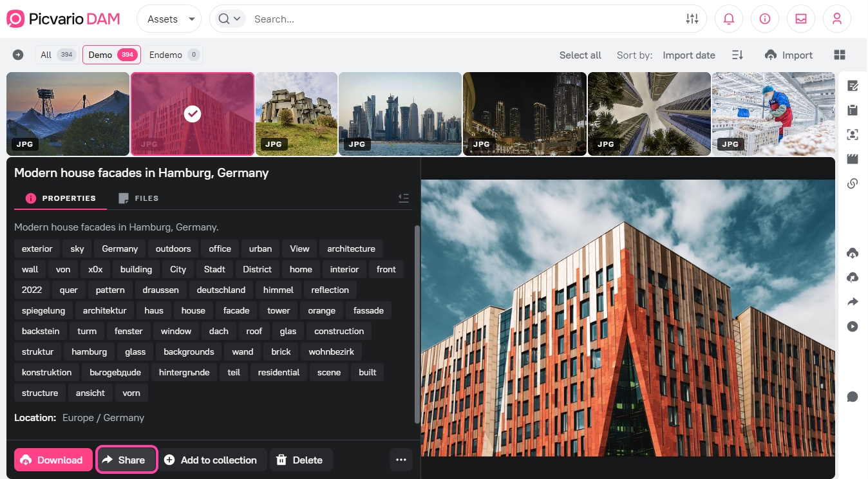This screenshot has height=479, width=868.
Task: Open the Assets dropdown
Action: click(169, 19)
